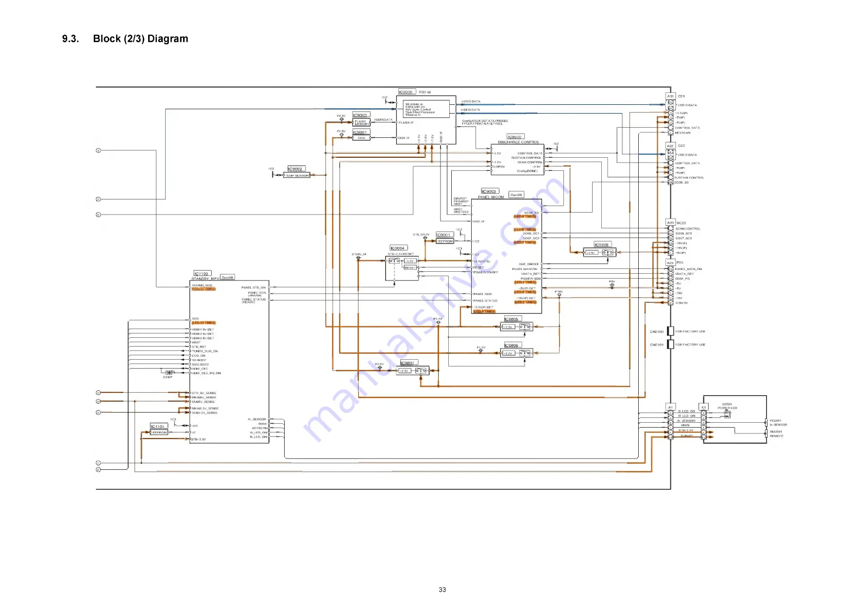868x613 pixels.
Task: Click the "PD2-M" text
Action: [425, 92]
